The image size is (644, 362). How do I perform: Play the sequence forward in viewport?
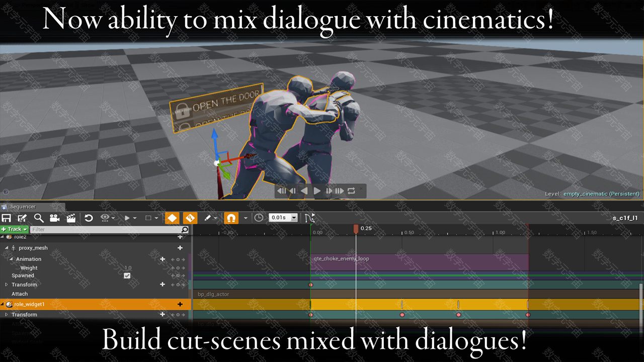coord(317,191)
